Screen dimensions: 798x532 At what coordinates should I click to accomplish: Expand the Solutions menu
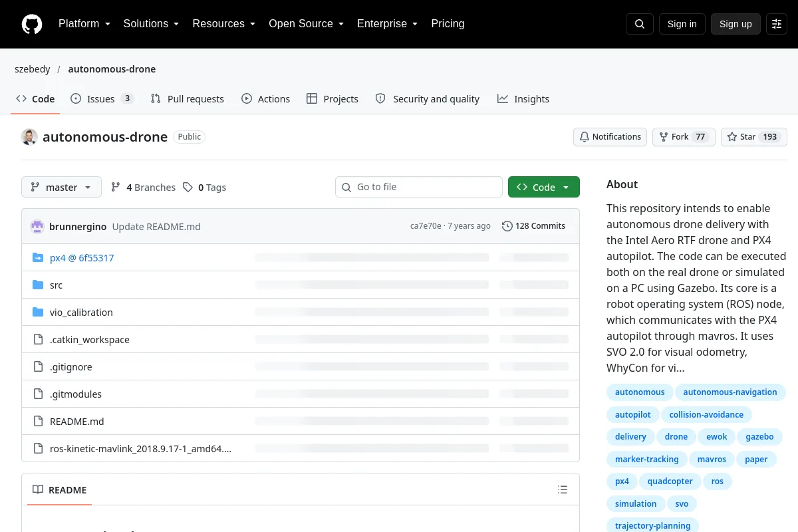click(151, 24)
